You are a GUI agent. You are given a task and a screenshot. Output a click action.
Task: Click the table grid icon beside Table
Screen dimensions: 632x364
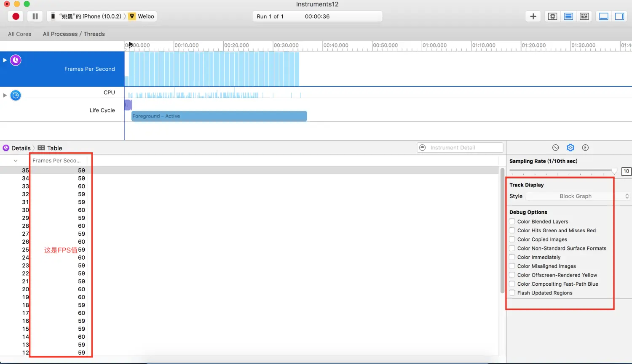[41, 148]
